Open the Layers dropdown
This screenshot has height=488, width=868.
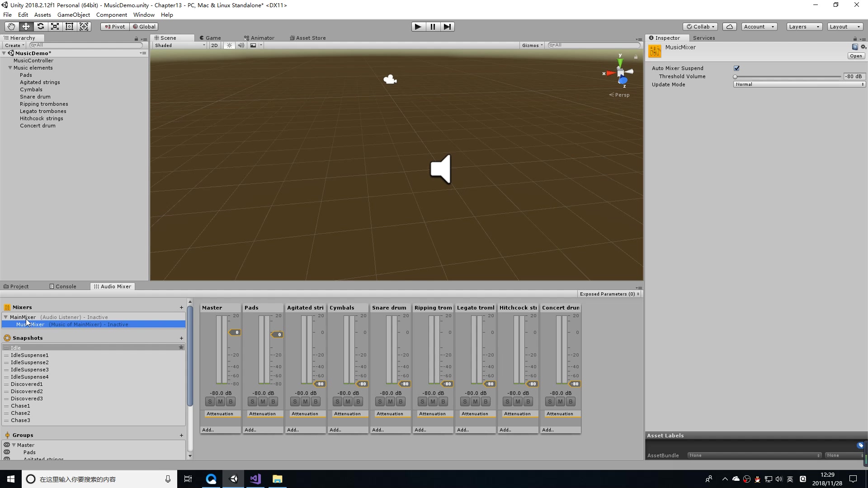point(804,27)
